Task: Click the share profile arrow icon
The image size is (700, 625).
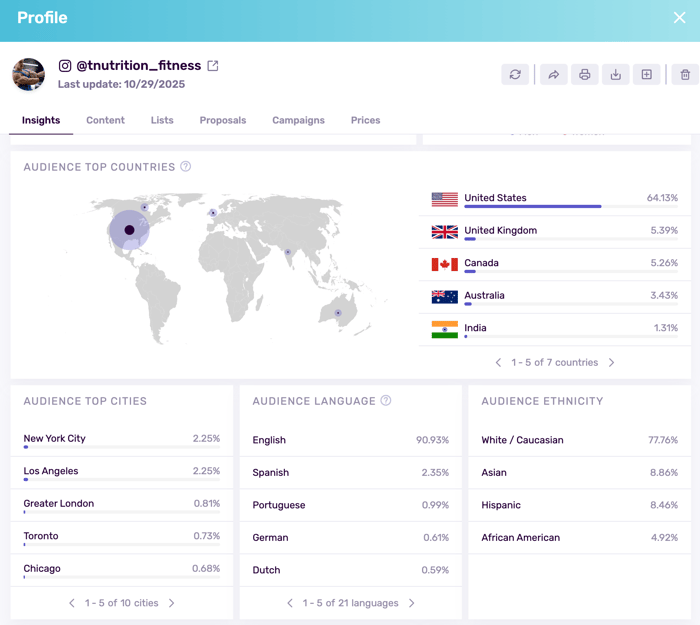Action: click(553, 75)
